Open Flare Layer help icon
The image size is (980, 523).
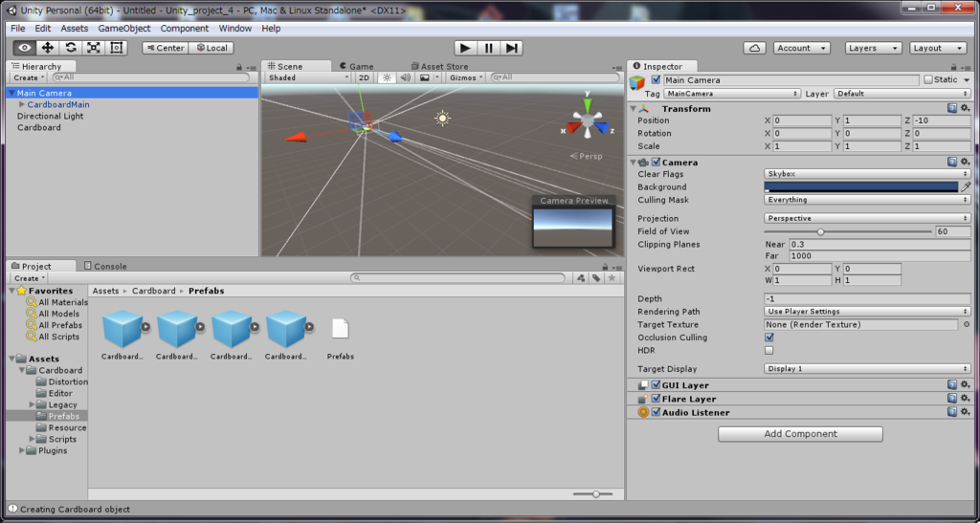point(952,398)
